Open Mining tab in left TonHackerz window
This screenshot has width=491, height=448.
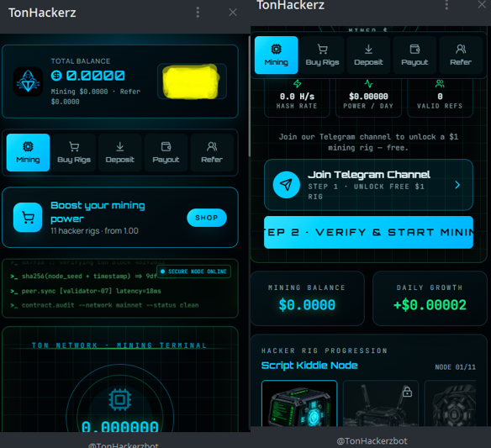pos(28,152)
